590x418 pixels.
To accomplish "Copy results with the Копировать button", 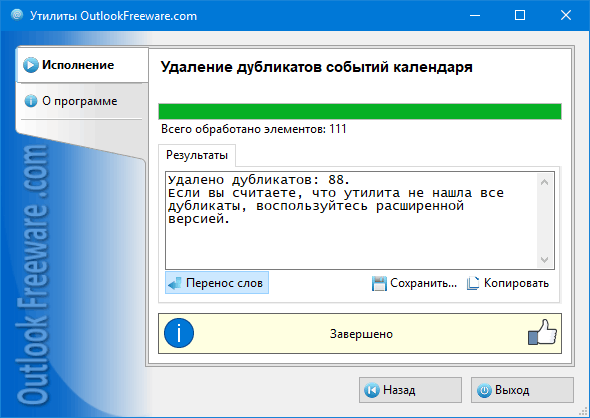I will click(x=508, y=283).
